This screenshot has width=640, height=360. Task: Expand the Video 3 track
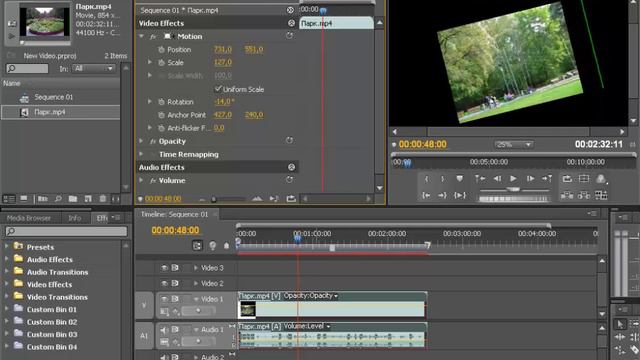coord(196,268)
